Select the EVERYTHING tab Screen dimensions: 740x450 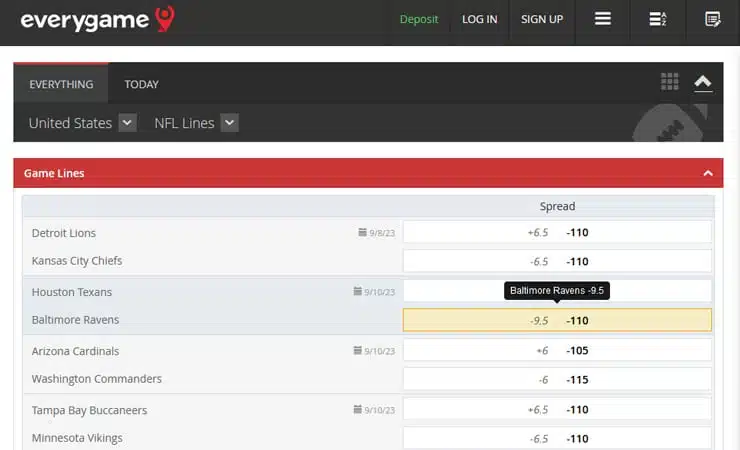tap(61, 84)
